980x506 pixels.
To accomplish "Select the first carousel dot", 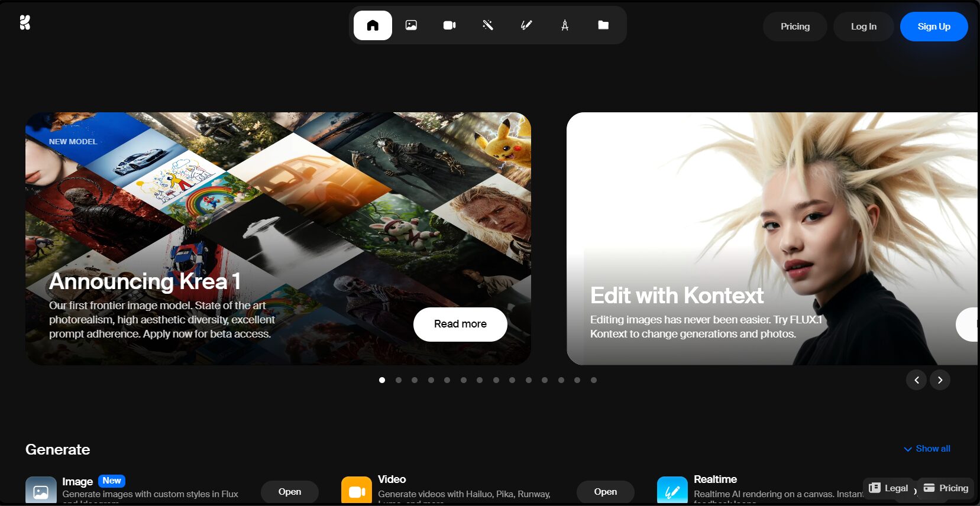I will (x=382, y=380).
